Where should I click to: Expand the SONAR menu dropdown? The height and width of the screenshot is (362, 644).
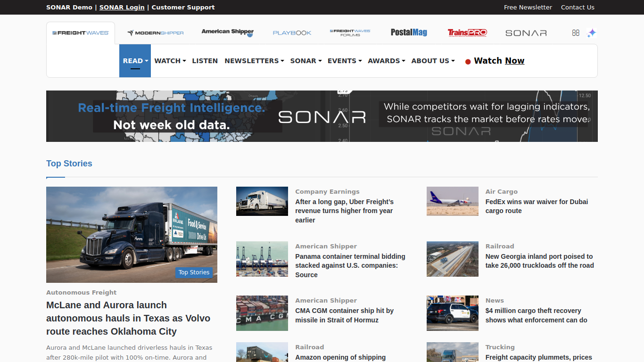pos(306,61)
